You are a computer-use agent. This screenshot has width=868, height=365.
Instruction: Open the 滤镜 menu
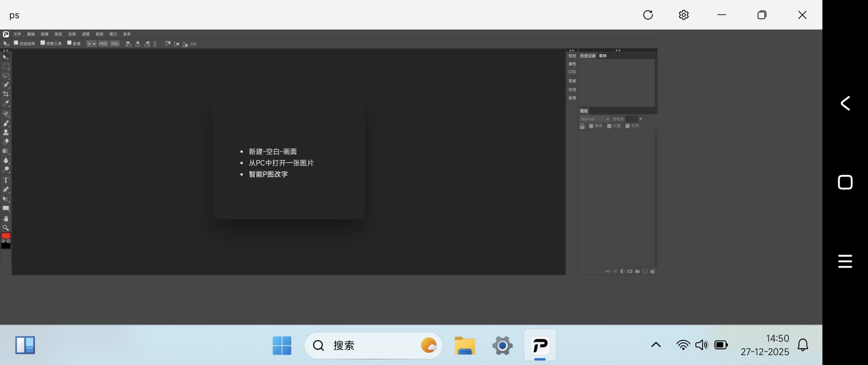click(x=86, y=34)
